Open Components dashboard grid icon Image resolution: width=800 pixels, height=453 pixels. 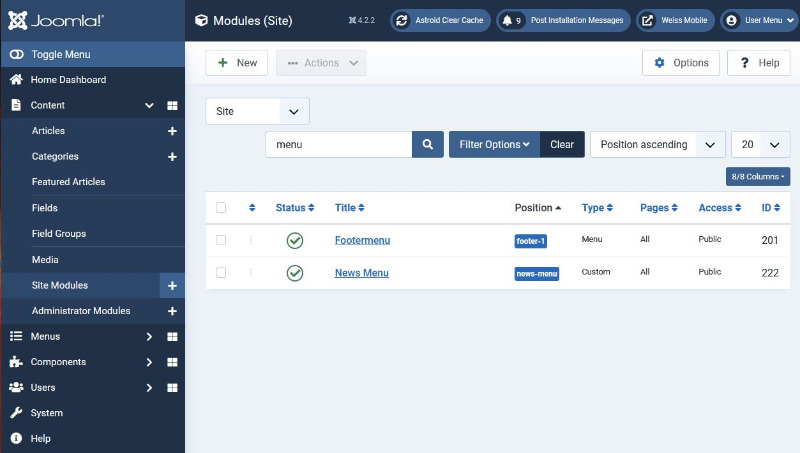172,362
